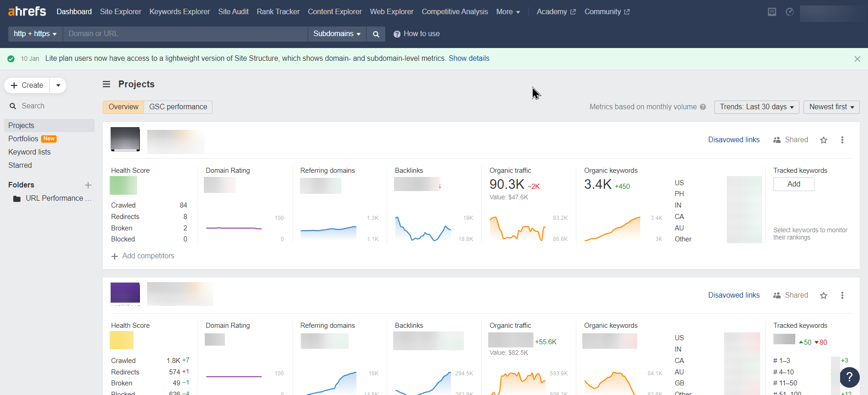Image resolution: width=868 pixels, height=395 pixels.
Task: Click the Domain or URL input field
Action: coord(185,34)
